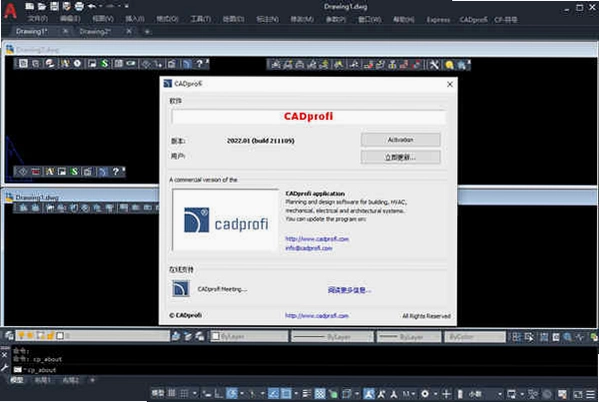Click first icon in Drawing2 upper-left CADprofi toolbar
Screen dimensions: 599x402
pos(23,64)
